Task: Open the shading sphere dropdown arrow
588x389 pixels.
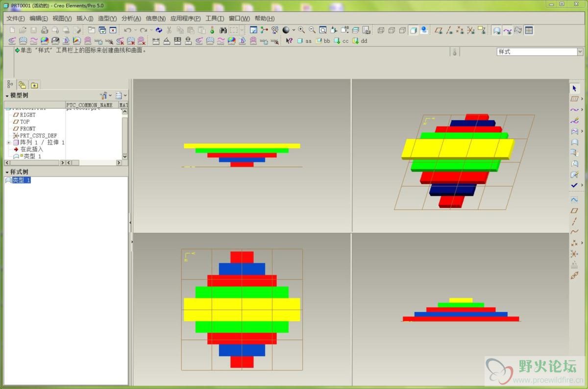Action: 294,30
